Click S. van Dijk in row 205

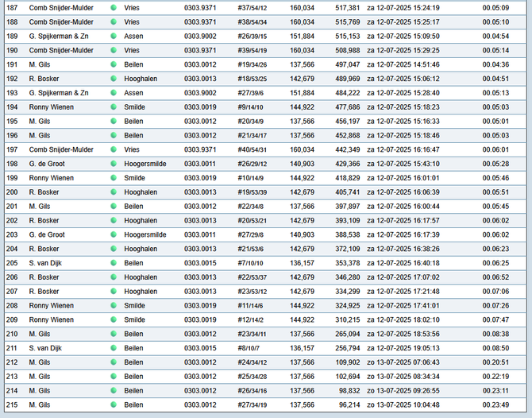click(x=45, y=263)
